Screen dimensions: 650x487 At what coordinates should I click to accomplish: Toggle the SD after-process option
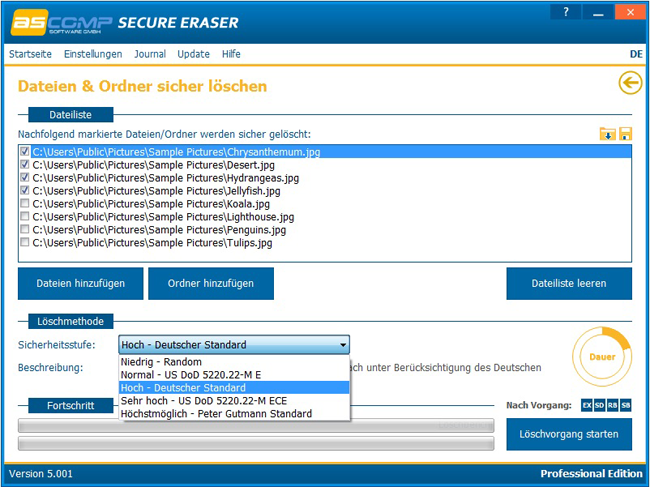tap(599, 405)
